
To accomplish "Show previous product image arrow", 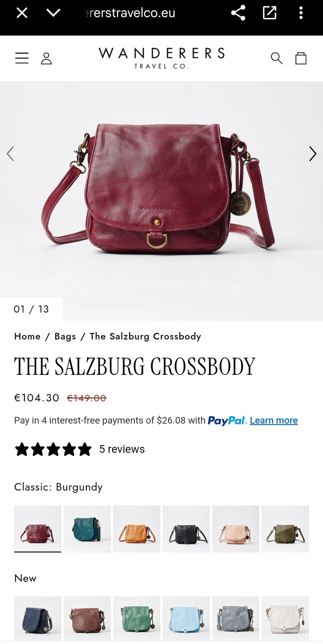I will point(10,154).
